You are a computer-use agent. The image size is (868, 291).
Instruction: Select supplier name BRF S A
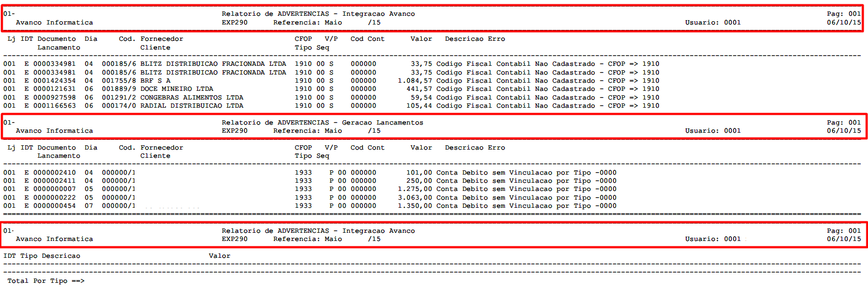(155, 81)
